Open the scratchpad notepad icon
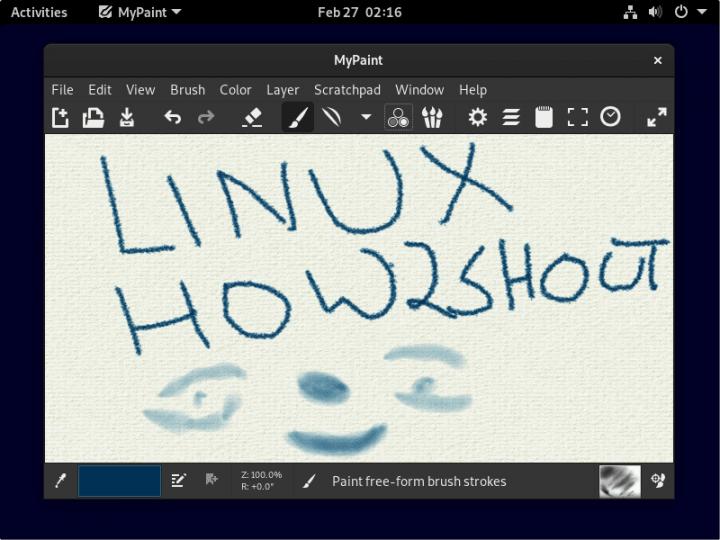This screenshot has width=720, height=540. tap(544, 118)
